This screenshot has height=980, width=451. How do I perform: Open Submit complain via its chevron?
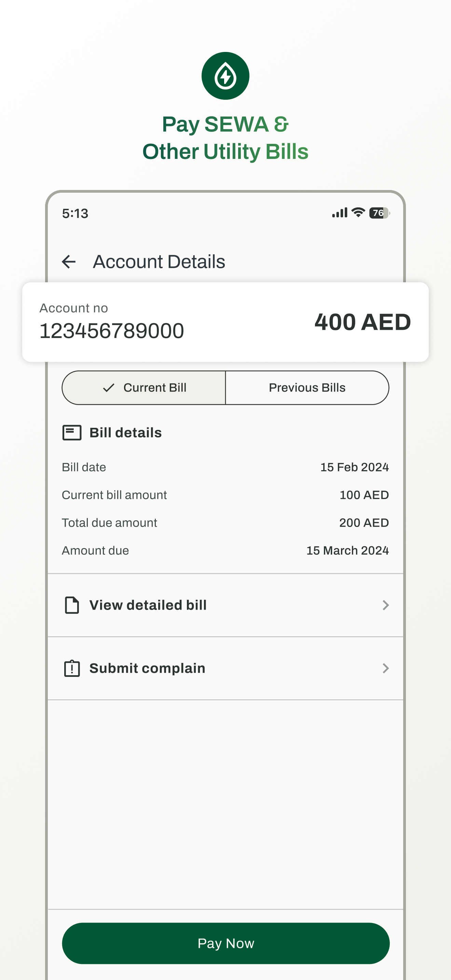(x=386, y=668)
